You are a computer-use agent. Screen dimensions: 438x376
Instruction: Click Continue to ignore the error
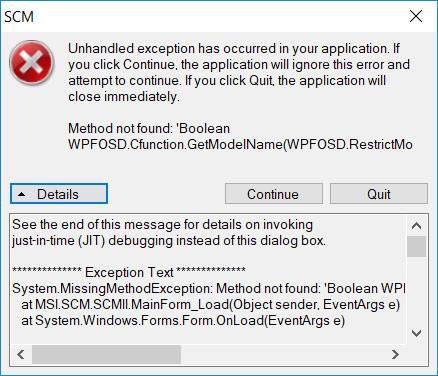[274, 194]
